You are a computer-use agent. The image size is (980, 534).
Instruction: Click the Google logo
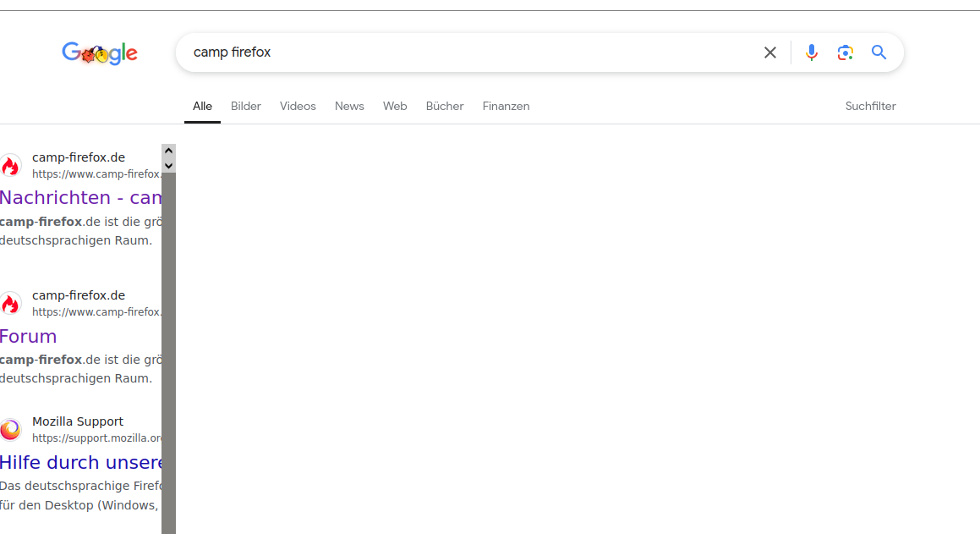(100, 53)
